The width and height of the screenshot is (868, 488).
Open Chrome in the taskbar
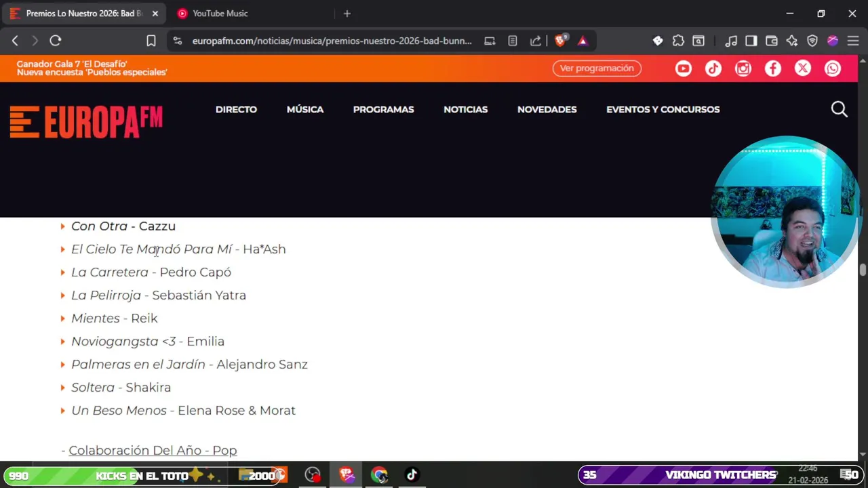click(x=379, y=474)
